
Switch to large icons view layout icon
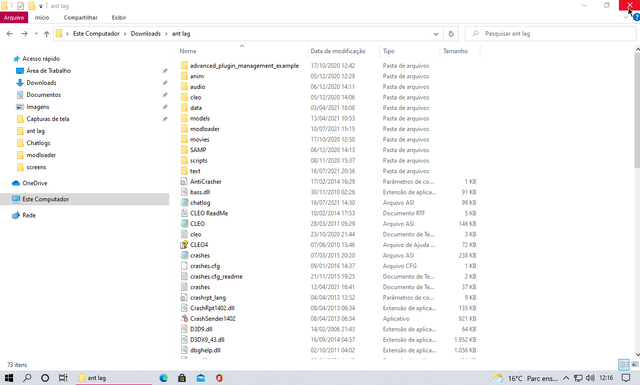[x=635, y=364]
